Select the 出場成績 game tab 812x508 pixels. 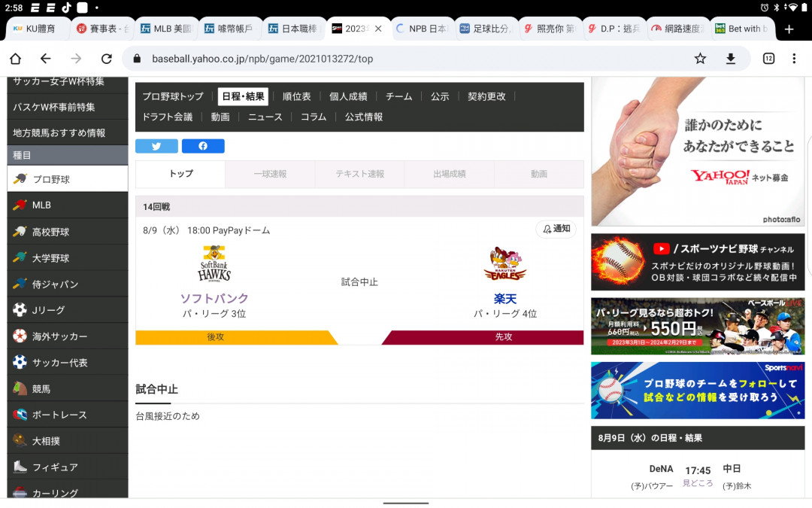click(450, 174)
